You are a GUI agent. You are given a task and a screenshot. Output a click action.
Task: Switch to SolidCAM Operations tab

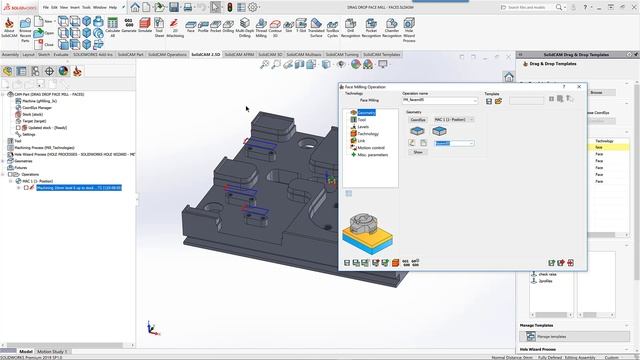[x=167, y=54]
